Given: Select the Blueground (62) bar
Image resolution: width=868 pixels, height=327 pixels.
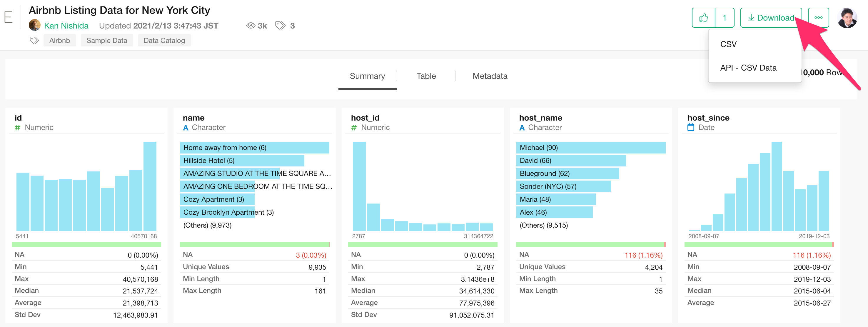Looking at the screenshot, I should point(567,173).
